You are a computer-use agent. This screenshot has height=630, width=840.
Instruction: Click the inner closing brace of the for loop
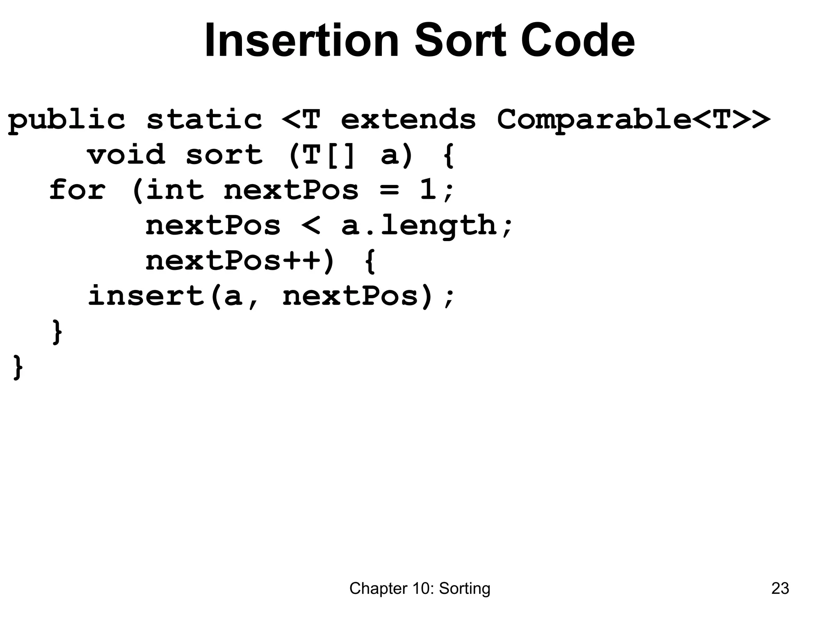coord(57,332)
